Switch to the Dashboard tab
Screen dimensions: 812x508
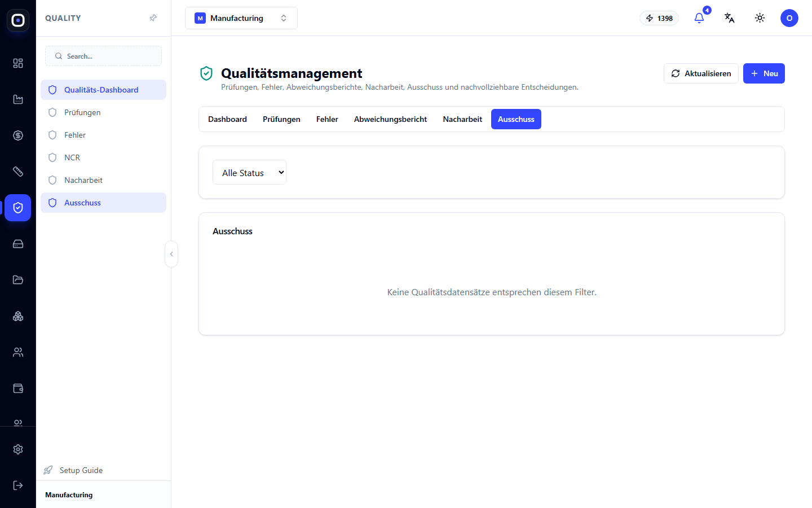[227, 119]
